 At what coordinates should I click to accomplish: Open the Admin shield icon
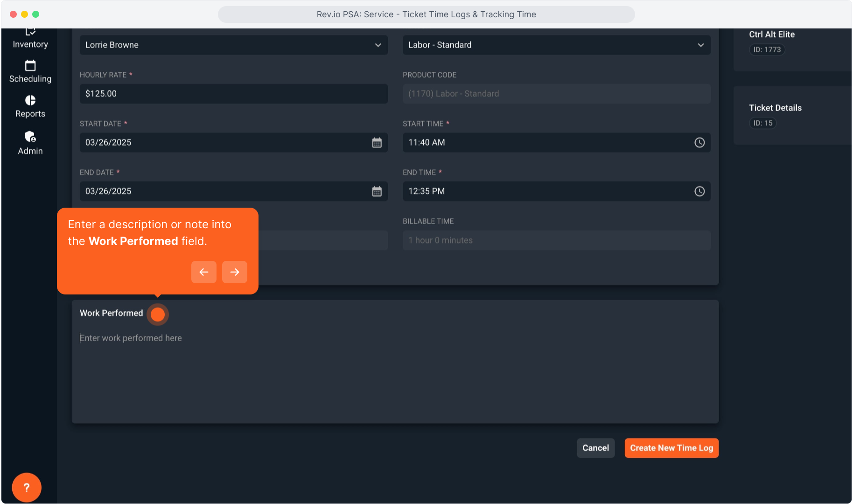[x=30, y=137]
